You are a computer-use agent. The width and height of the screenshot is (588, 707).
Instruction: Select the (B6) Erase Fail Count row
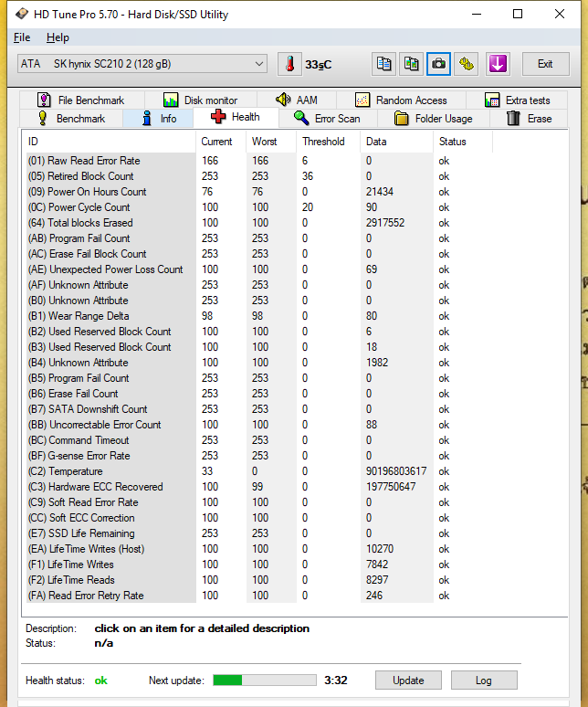tap(259, 394)
